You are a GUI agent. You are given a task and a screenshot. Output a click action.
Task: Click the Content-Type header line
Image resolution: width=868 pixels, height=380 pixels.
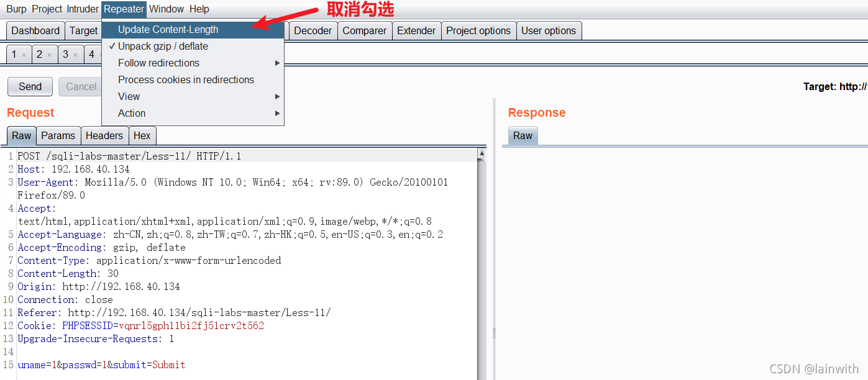click(149, 261)
